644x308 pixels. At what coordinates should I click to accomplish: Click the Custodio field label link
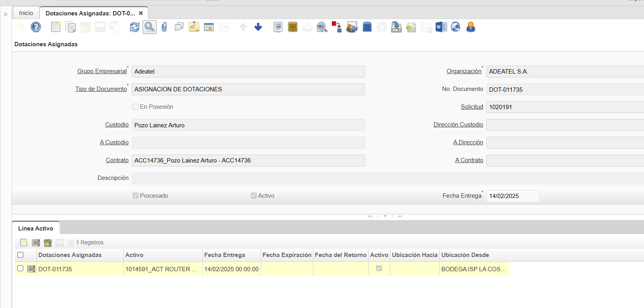pos(117,125)
